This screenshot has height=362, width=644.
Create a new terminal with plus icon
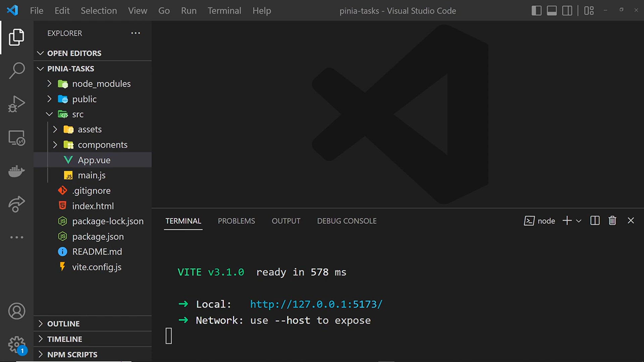(x=567, y=221)
